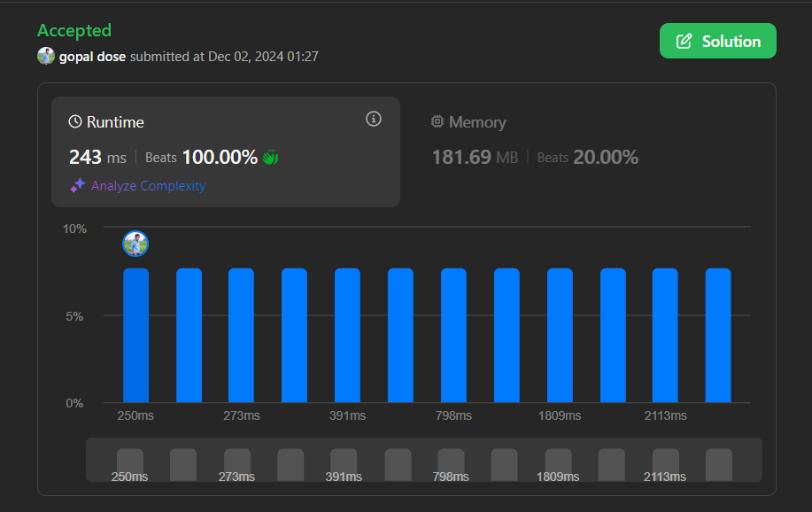The width and height of the screenshot is (812, 512).
Task: Select the 391ms chart bar
Action: (347, 336)
